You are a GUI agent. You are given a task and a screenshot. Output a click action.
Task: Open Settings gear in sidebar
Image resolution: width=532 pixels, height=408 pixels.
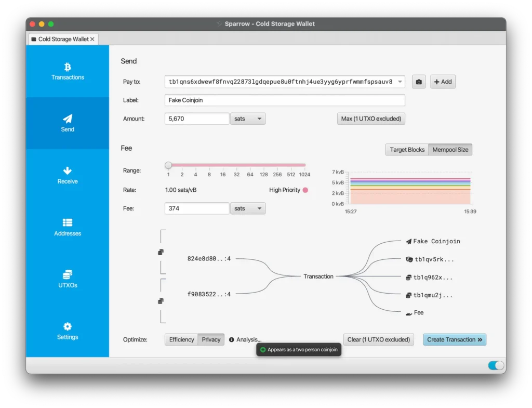pos(68,327)
